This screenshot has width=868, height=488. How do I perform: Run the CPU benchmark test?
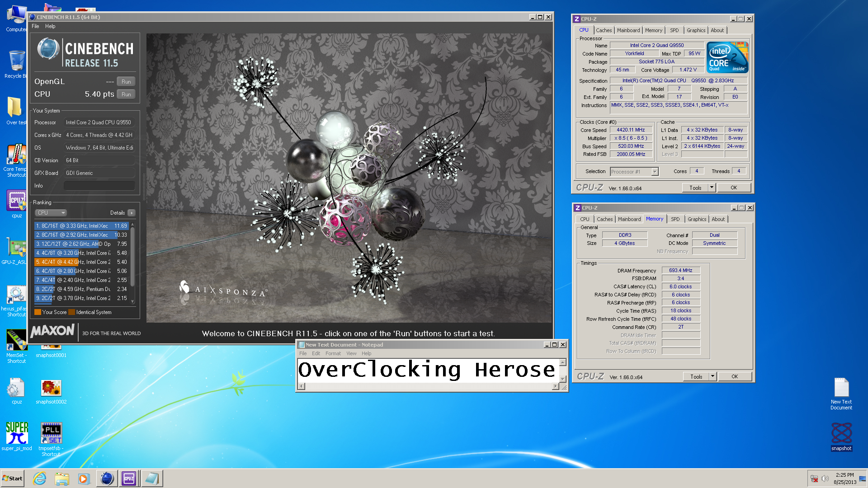click(126, 94)
